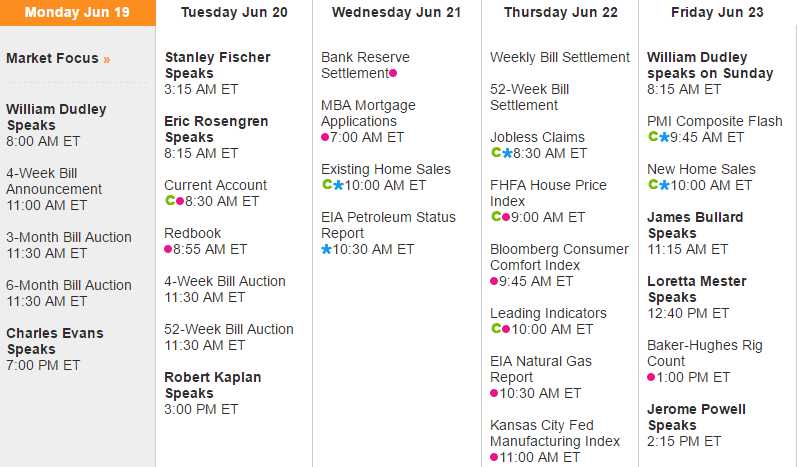This screenshot has width=798, height=467.
Task: Expand Market Focus with orange chevron
Action: [x=107, y=59]
